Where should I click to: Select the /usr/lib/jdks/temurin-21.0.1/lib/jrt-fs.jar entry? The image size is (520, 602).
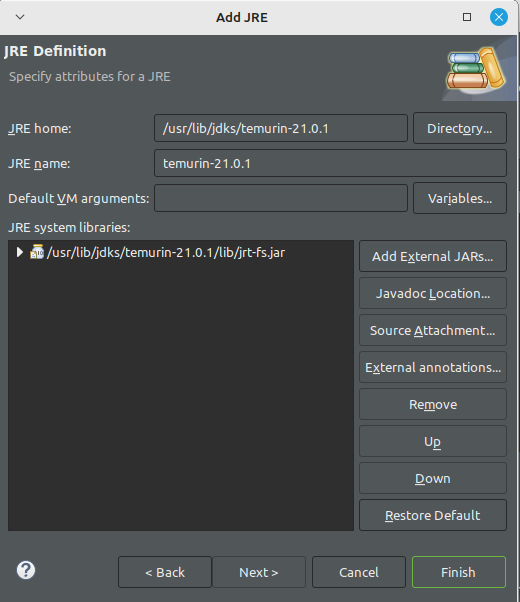click(166, 253)
